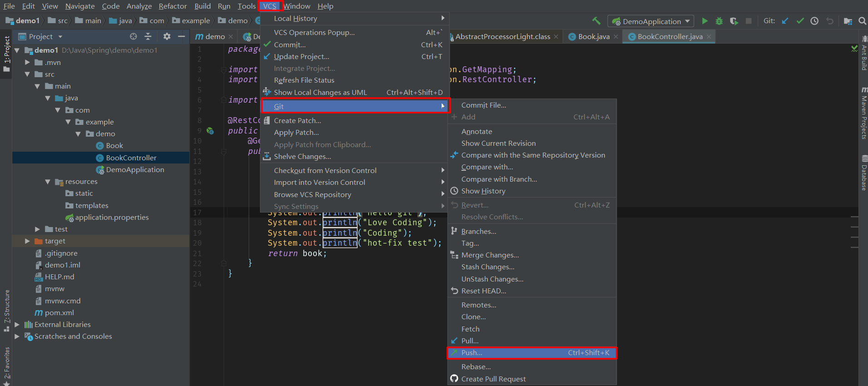Choose Create Pull Request entry
Viewport: 868px width, 386px height.
tap(532, 379)
